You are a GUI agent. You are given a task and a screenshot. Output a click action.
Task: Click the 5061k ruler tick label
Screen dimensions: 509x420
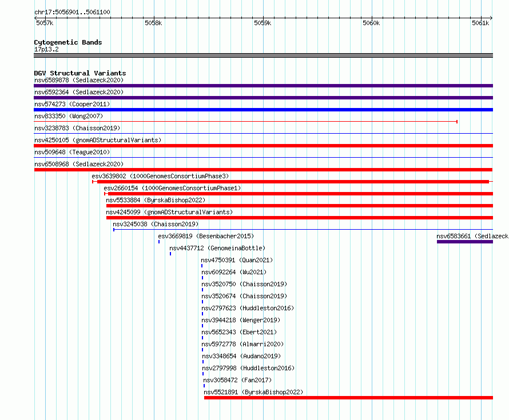click(480, 23)
